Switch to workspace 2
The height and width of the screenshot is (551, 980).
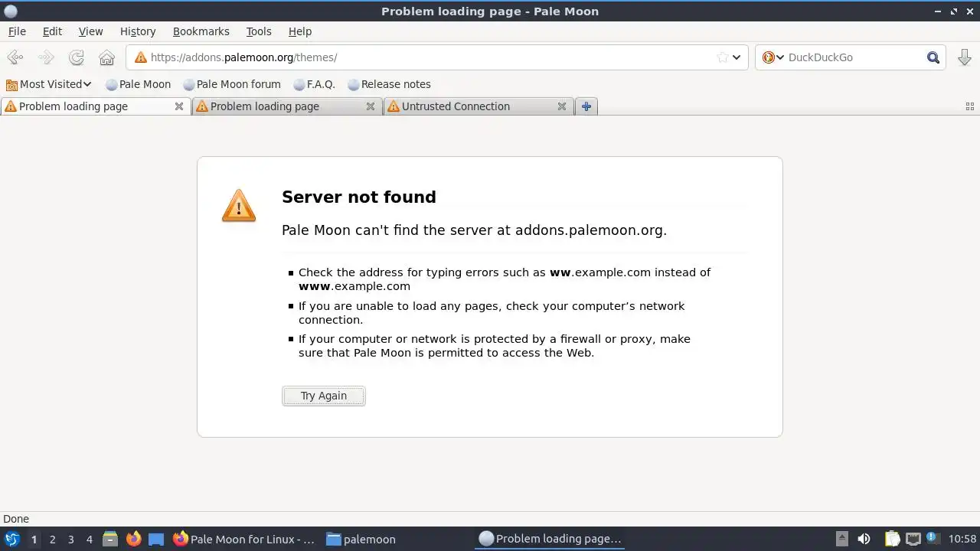click(x=52, y=540)
